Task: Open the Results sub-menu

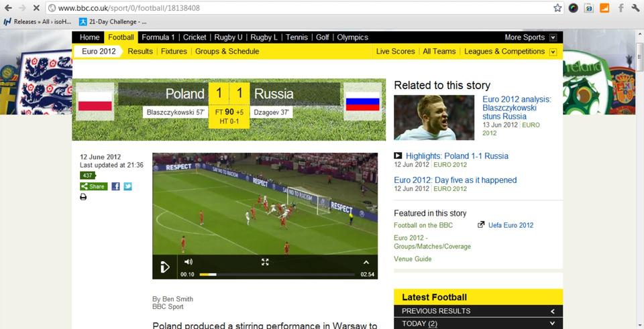Action: [x=140, y=52]
